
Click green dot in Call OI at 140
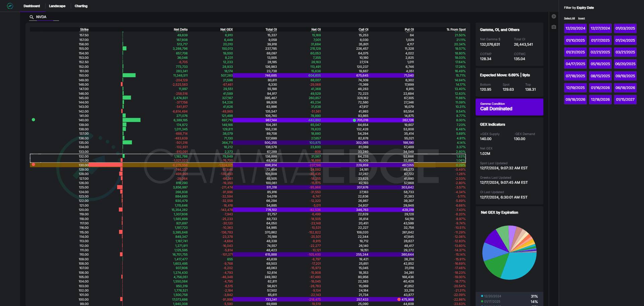[354, 120]
